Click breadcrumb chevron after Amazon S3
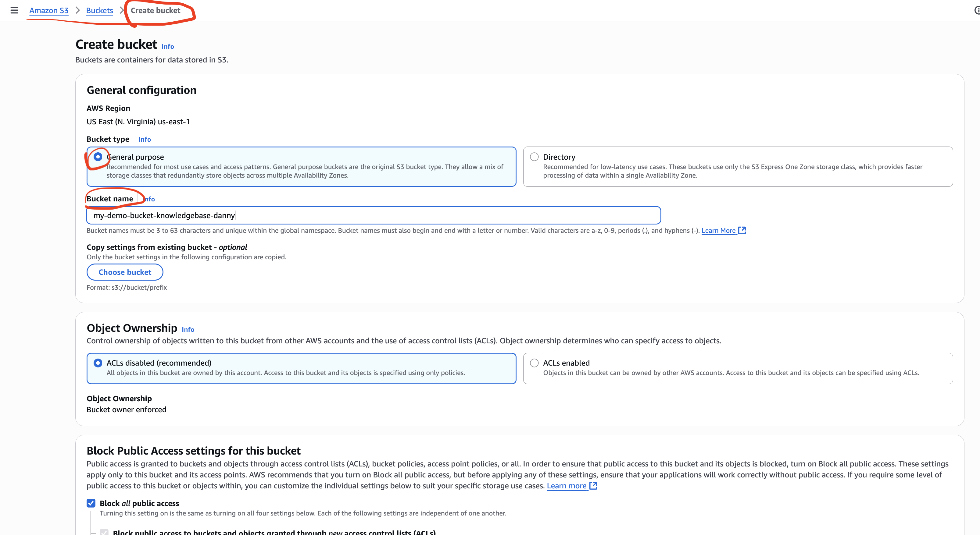The image size is (980, 535). [78, 10]
